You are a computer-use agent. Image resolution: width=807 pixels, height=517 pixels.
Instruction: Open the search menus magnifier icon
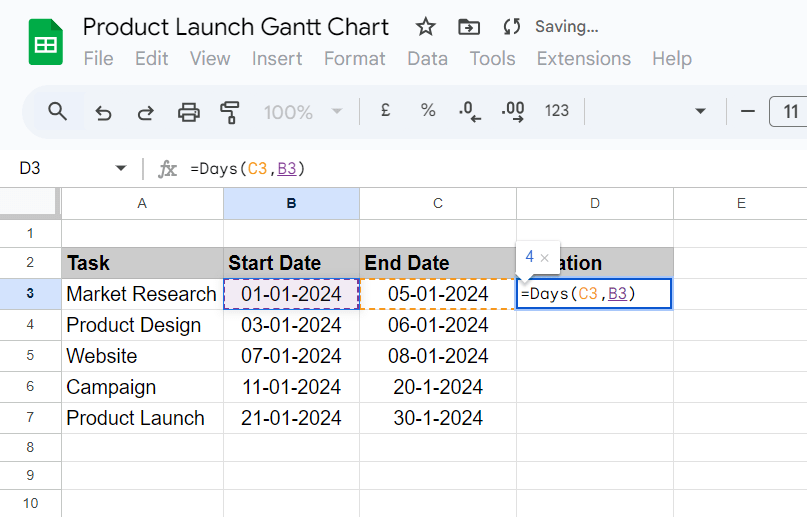click(x=57, y=111)
